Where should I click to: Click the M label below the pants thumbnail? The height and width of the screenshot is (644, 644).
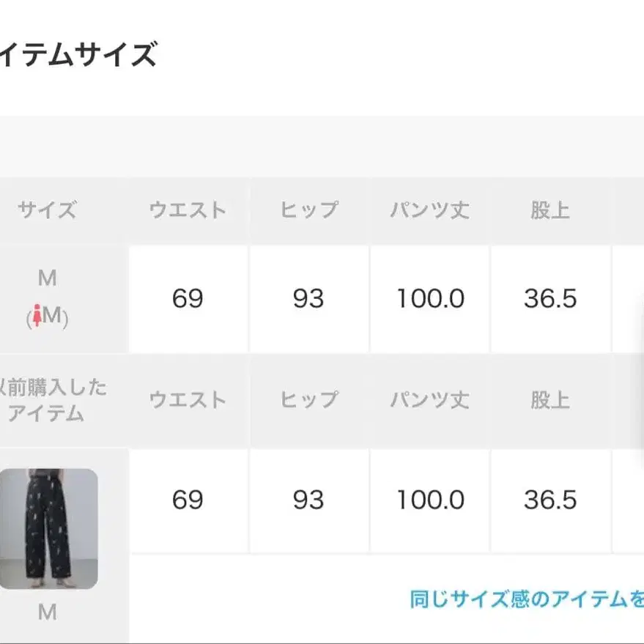click(47, 612)
